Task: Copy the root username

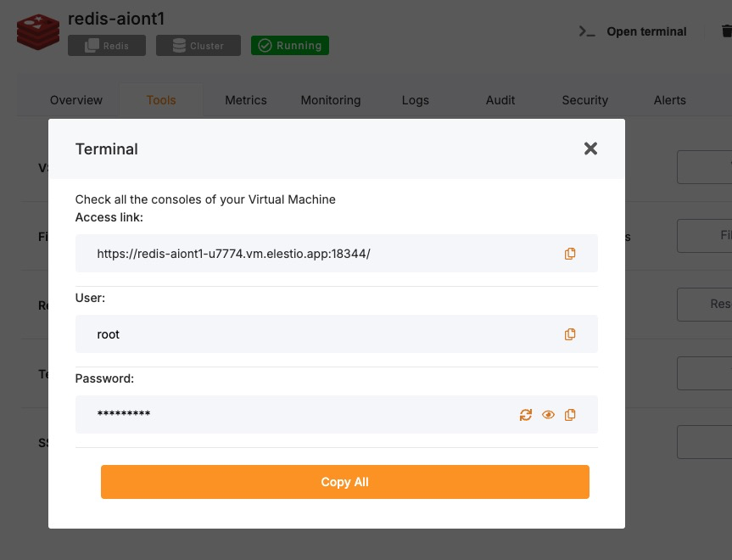Action: pyautogui.click(x=570, y=334)
